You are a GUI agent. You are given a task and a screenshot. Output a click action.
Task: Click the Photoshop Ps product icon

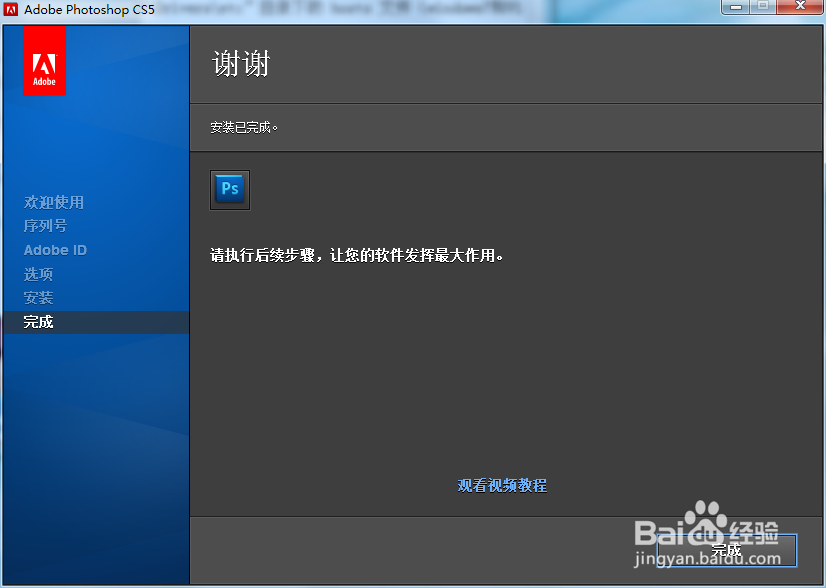pyautogui.click(x=230, y=190)
